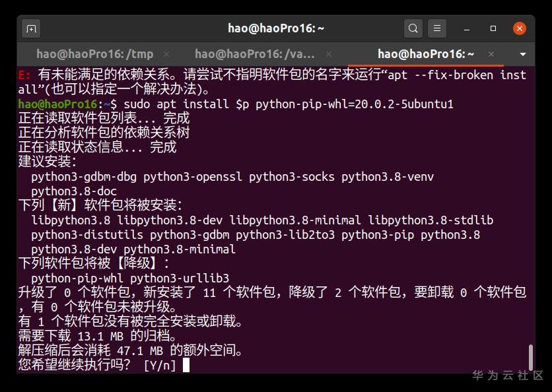Switch to the hao@haoPro16: /tmp tab
The image size is (552, 392).
[x=94, y=54]
